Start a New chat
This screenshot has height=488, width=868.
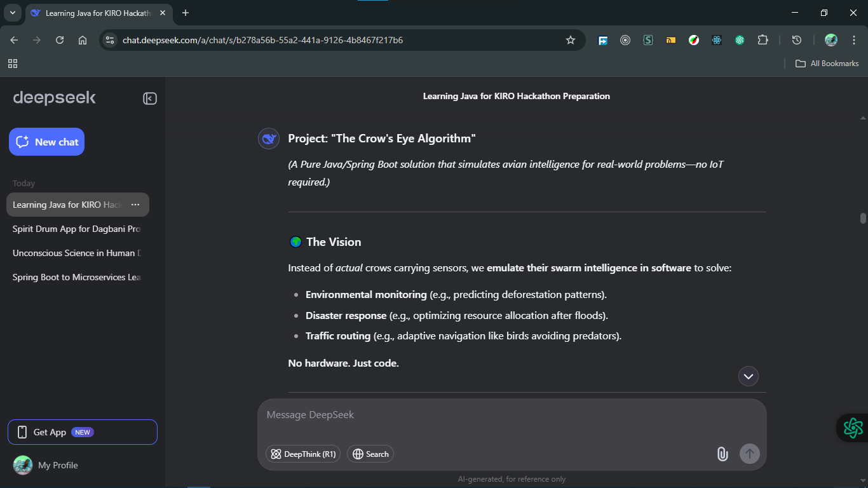[46, 142]
